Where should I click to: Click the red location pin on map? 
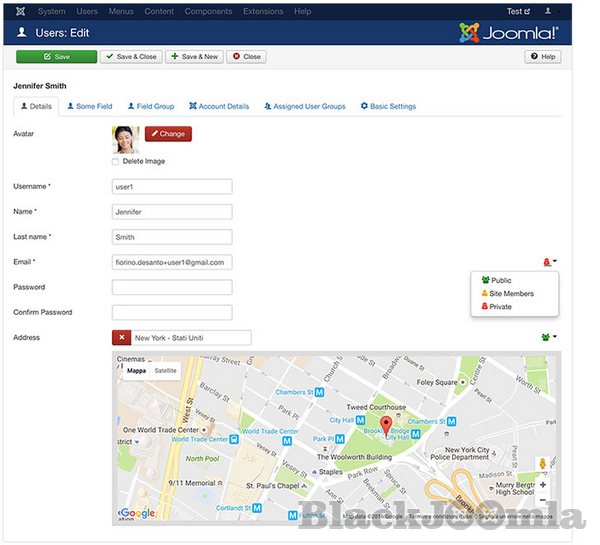click(x=386, y=414)
